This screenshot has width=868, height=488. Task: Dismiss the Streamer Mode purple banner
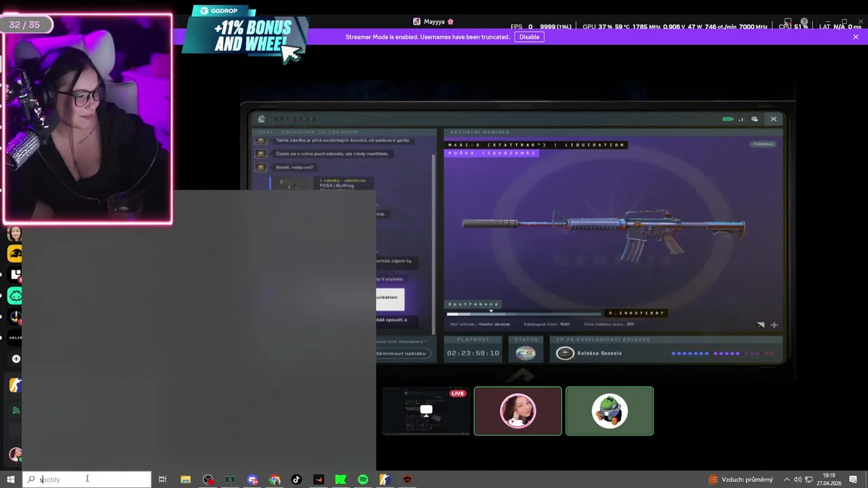point(856,37)
